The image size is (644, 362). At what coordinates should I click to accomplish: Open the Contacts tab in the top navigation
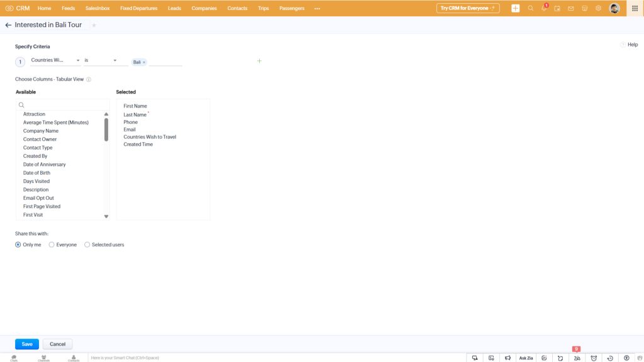pyautogui.click(x=237, y=8)
